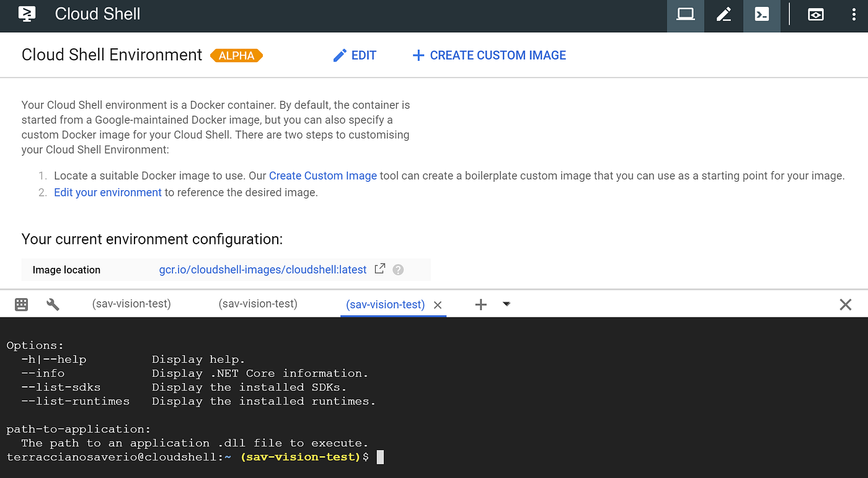Open the keyboard send-key-combination icon
This screenshot has width=868, height=478.
pyautogui.click(x=22, y=304)
